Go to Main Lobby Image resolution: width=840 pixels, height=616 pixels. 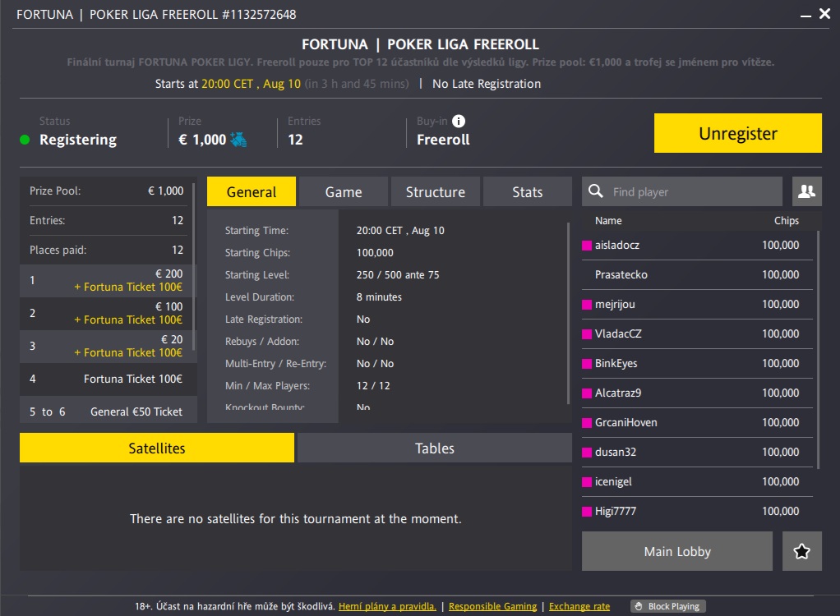[677, 551]
